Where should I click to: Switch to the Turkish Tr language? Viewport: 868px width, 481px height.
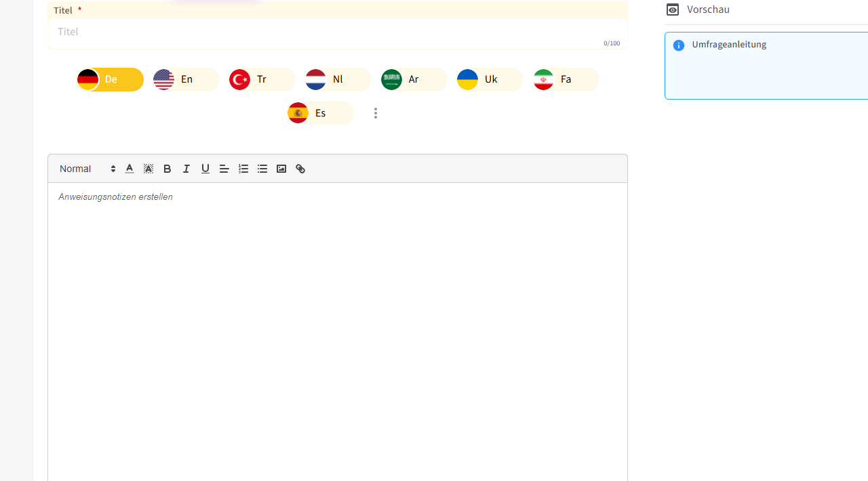[x=262, y=79]
